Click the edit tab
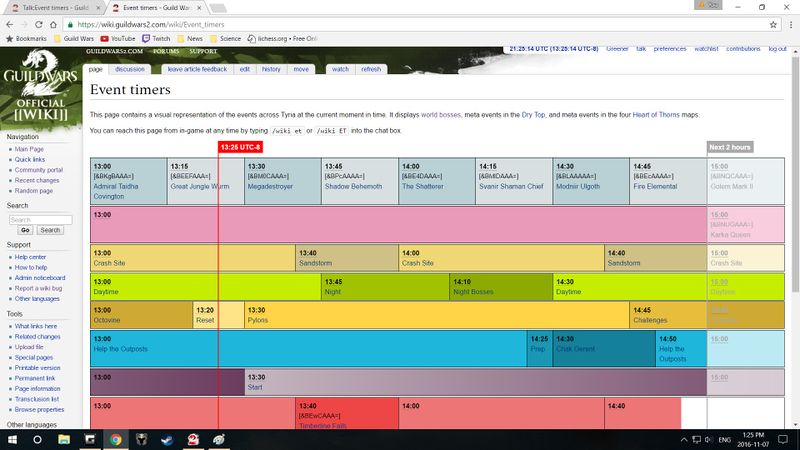The image size is (800, 450). (x=245, y=69)
